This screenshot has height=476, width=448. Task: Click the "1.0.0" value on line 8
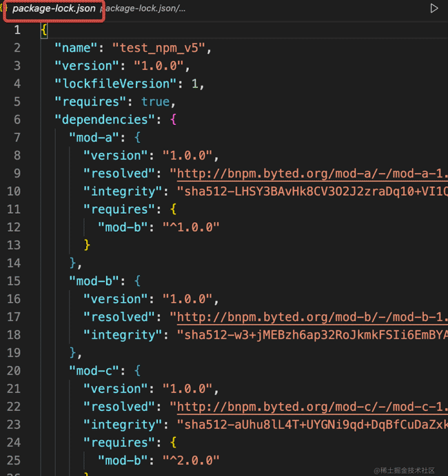click(187, 155)
